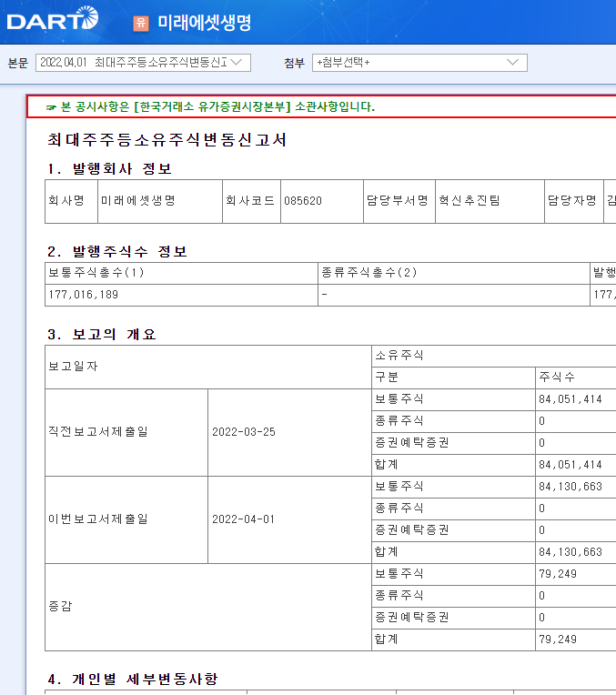Image resolution: width=616 pixels, height=695 pixels.
Task: Click the 보고일자 header cell
Action: pyautogui.click(x=208, y=367)
